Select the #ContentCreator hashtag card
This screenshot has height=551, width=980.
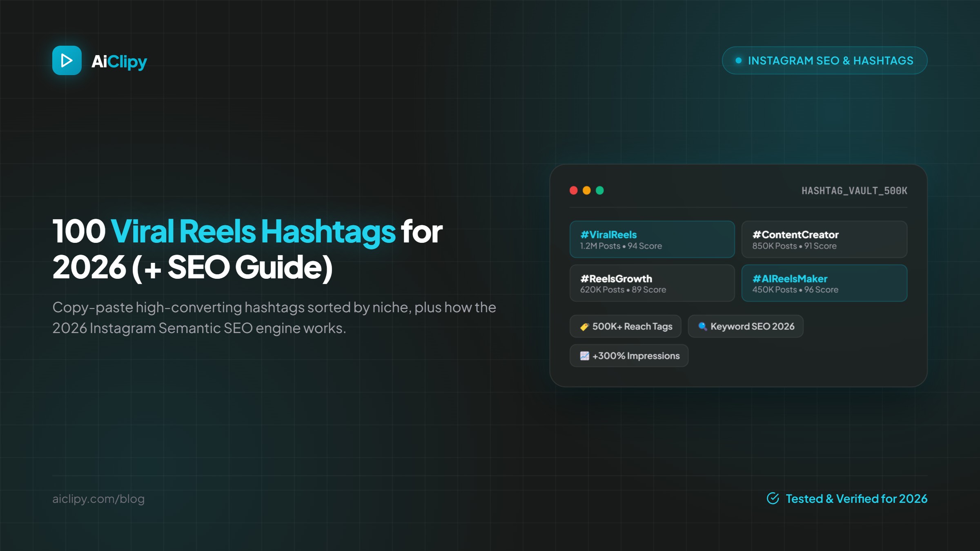pos(824,239)
